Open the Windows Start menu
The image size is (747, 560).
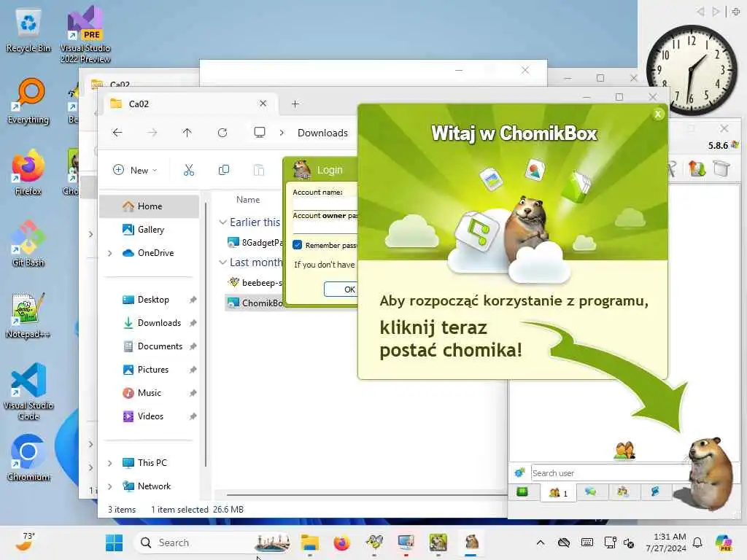(114, 542)
